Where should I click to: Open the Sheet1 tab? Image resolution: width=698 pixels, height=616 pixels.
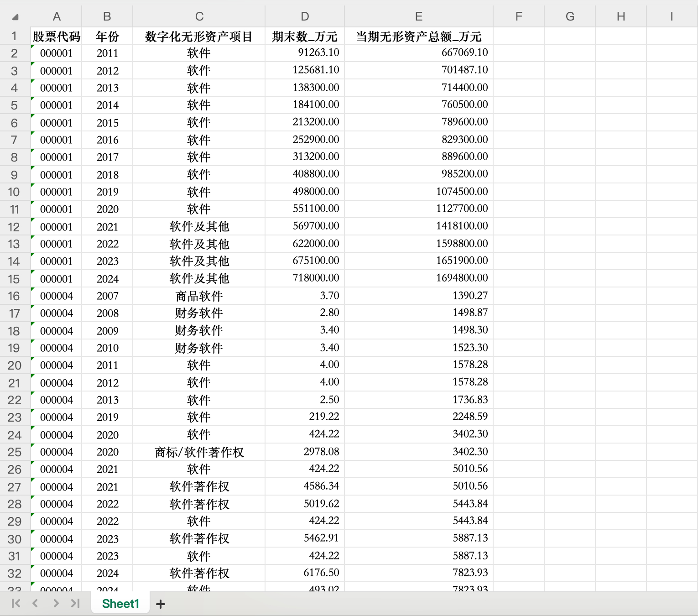pyautogui.click(x=120, y=604)
